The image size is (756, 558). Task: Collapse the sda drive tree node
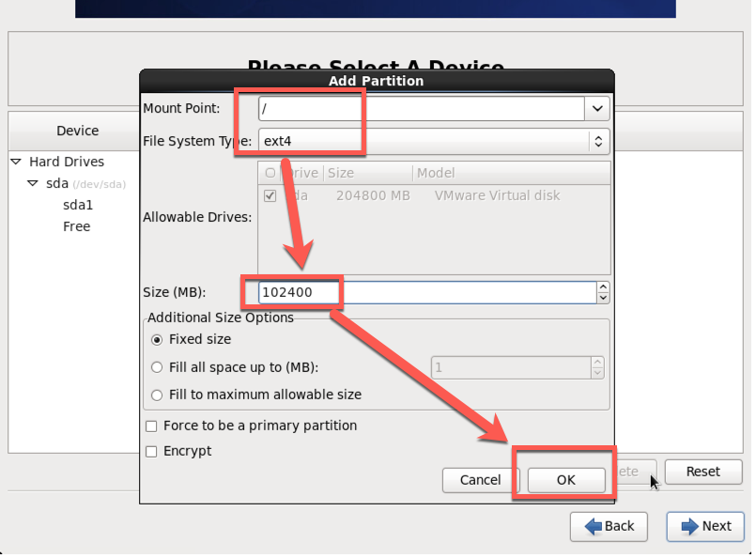[33, 184]
